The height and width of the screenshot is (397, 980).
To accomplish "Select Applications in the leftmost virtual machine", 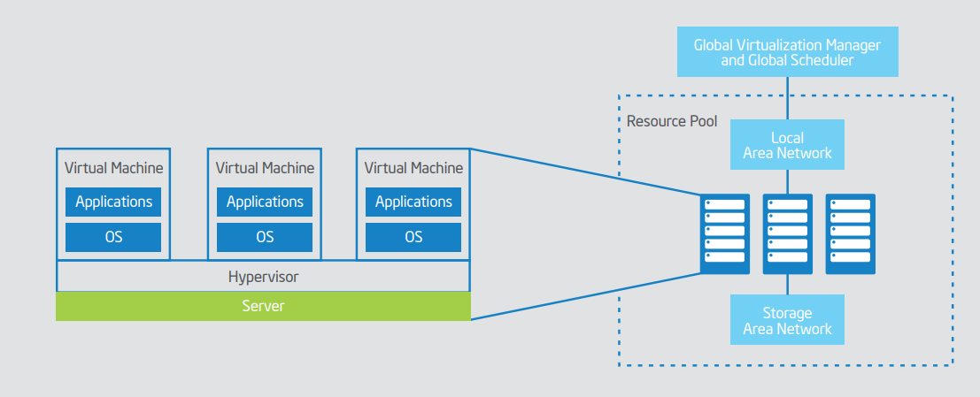I will [113, 202].
